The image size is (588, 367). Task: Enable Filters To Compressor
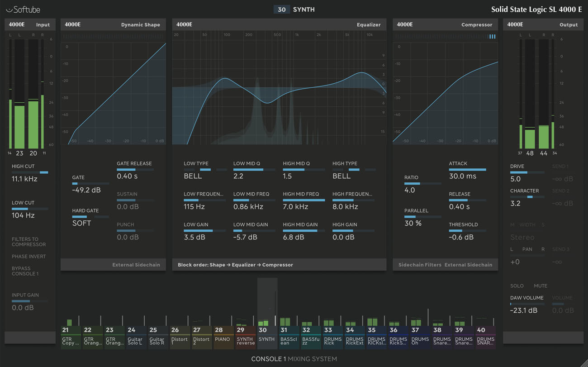click(x=29, y=242)
